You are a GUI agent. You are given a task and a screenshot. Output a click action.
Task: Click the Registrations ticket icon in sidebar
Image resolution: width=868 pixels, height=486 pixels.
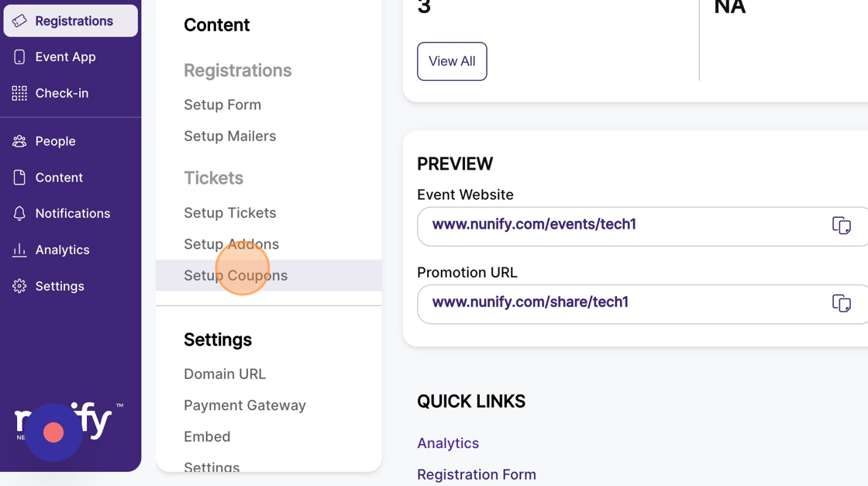19,21
